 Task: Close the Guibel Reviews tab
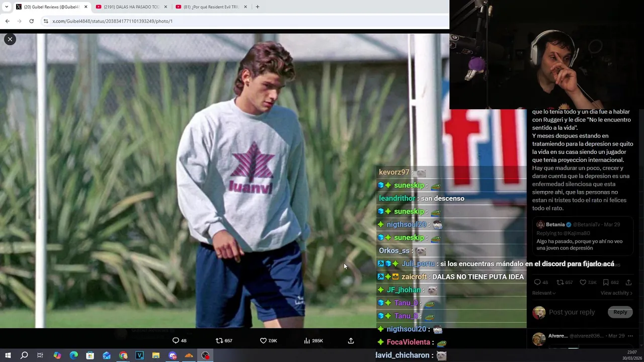pyautogui.click(x=86, y=7)
